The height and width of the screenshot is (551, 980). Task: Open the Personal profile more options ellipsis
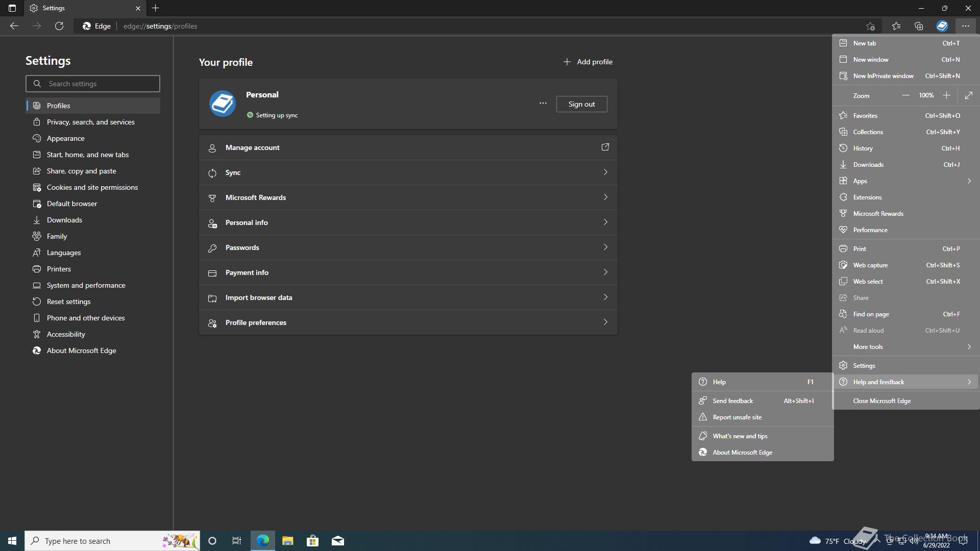click(543, 104)
